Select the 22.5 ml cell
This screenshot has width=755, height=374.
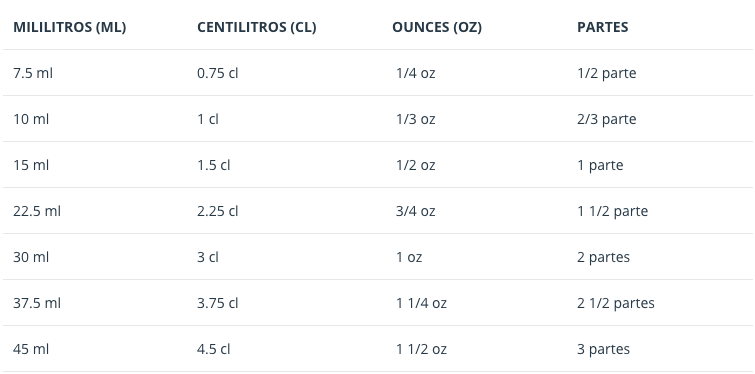(x=37, y=211)
